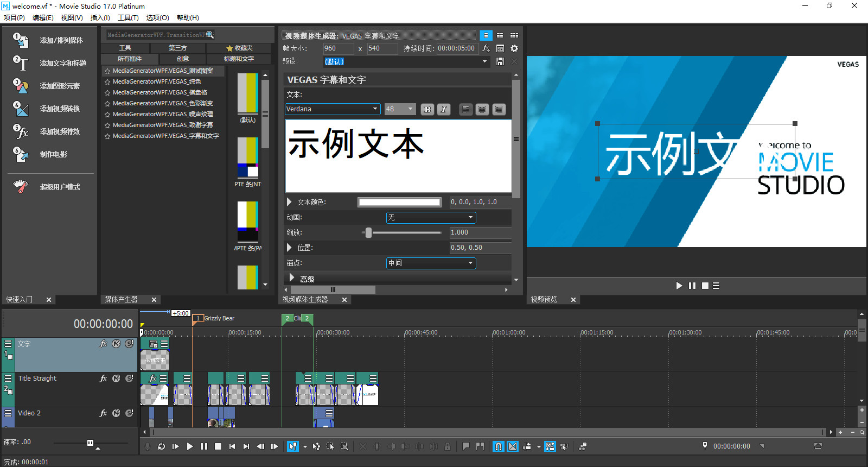Expand the 高级 advanced section

coord(292,278)
